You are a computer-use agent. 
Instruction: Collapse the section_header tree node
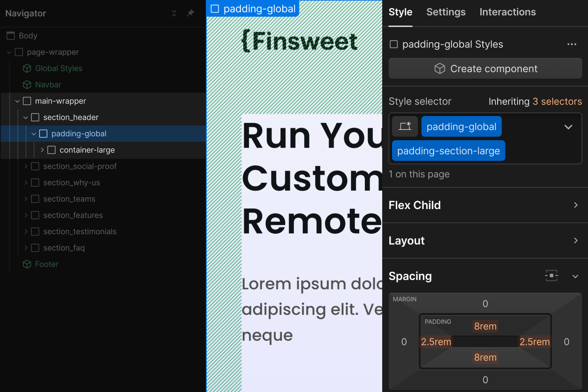[x=26, y=118]
